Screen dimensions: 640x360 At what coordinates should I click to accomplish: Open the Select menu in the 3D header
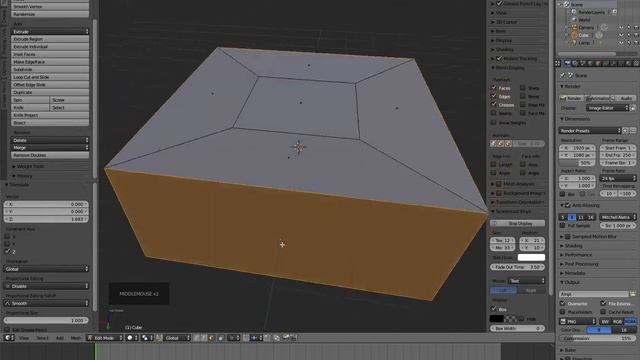point(42,338)
